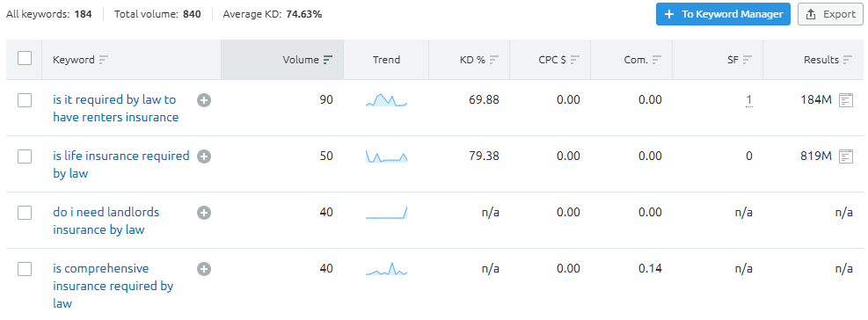Viewport: 868px width, 320px height.
Task: Add renters insurance keyword via plus icon
Action: click(204, 100)
